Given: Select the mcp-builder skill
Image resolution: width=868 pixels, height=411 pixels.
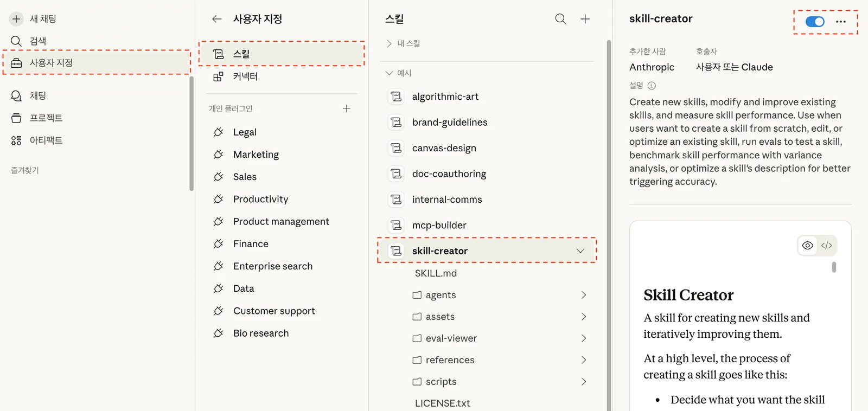Looking at the screenshot, I should [439, 225].
